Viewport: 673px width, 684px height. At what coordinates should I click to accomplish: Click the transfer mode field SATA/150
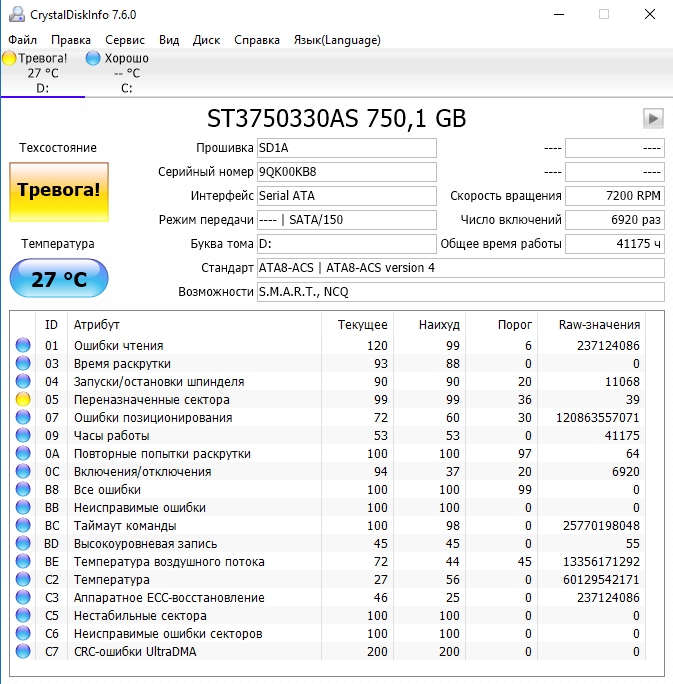point(347,220)
